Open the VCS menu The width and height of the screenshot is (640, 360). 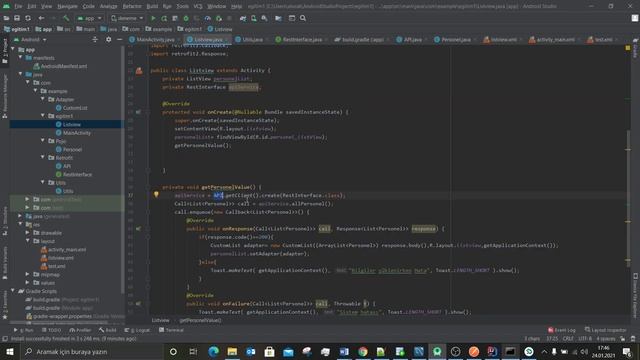point(198,6)
